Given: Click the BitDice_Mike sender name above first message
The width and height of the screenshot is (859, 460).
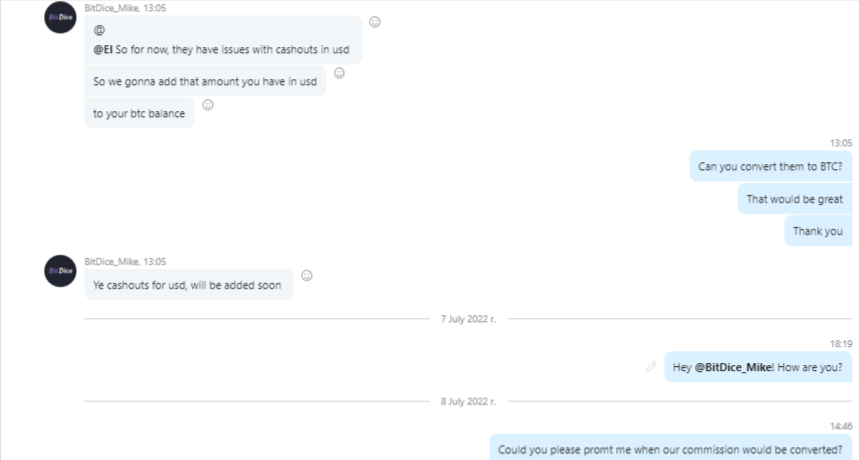Looking at the screenshot, I should pos(112,8).
